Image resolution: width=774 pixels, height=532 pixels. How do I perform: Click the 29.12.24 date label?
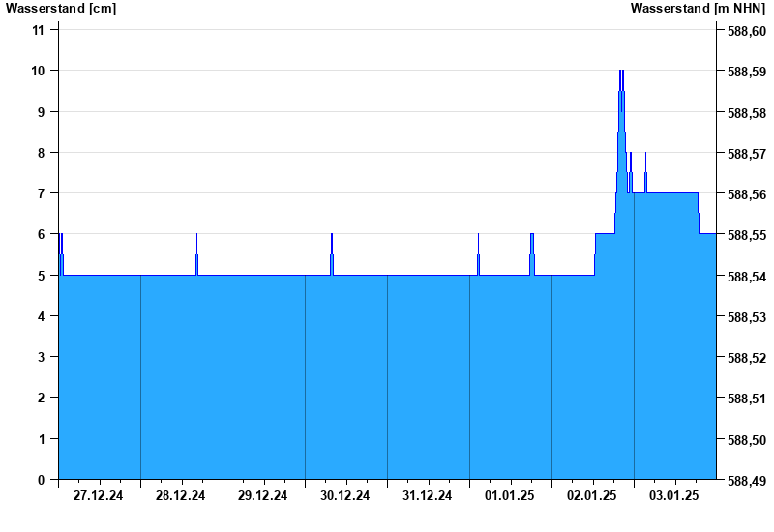pyautogui.click(x=262, y=495)
